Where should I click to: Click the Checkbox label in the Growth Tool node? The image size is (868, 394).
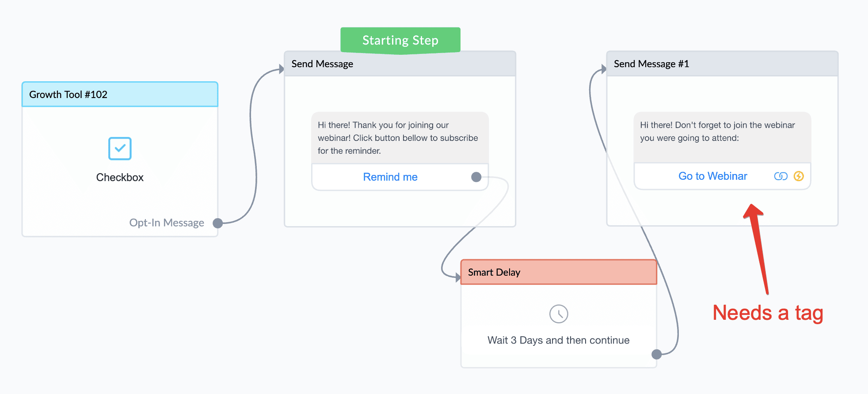tap(120, 178)
